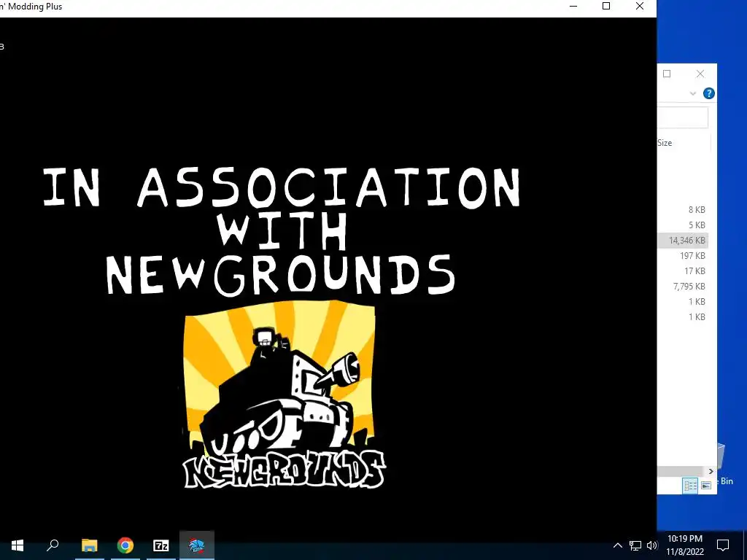Select the row with 197 KB size
747x560 pixels.
[683, 256]
